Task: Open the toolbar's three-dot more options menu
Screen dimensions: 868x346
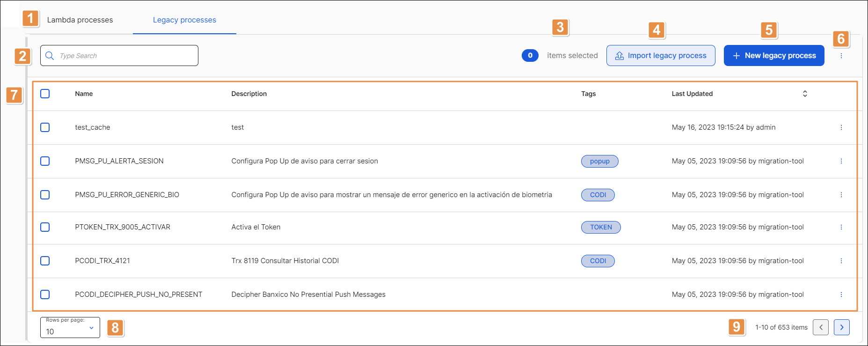Action: 841,56
